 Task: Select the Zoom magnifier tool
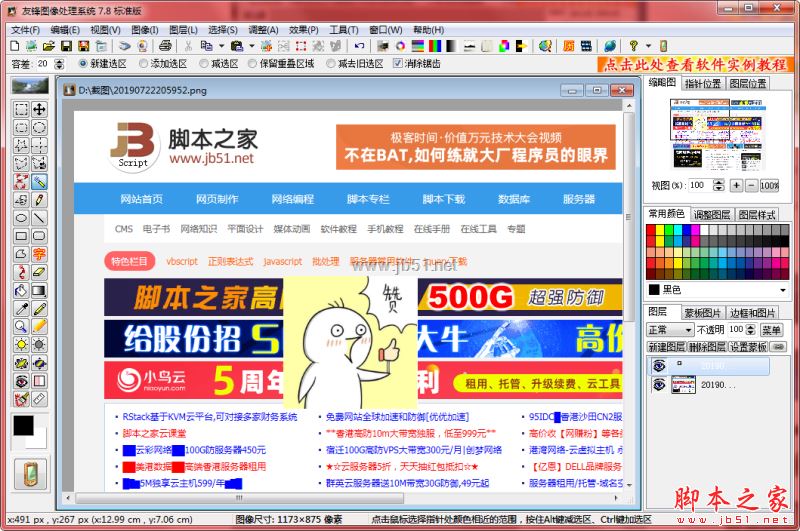(x=21, y=327)
